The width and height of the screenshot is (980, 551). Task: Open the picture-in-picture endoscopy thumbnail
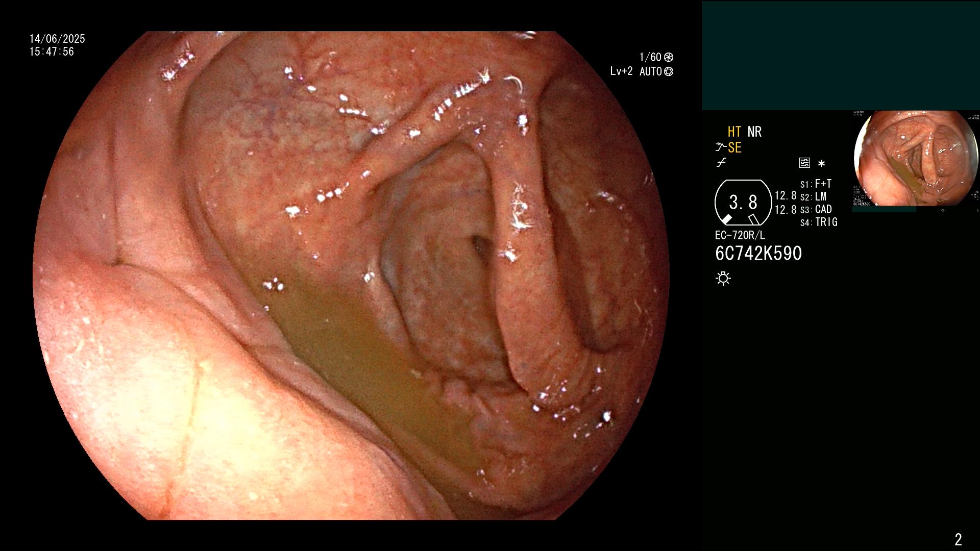916,159
